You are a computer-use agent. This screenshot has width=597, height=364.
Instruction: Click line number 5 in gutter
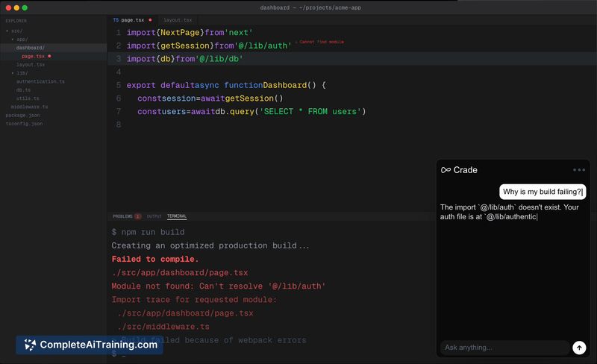coord(119,85)
